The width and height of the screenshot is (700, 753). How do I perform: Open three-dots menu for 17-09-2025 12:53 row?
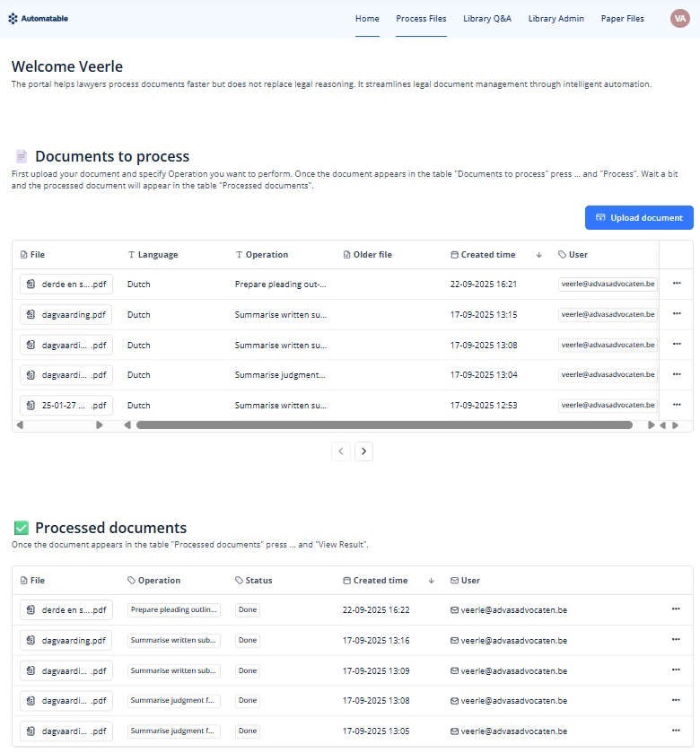(677, 405)
